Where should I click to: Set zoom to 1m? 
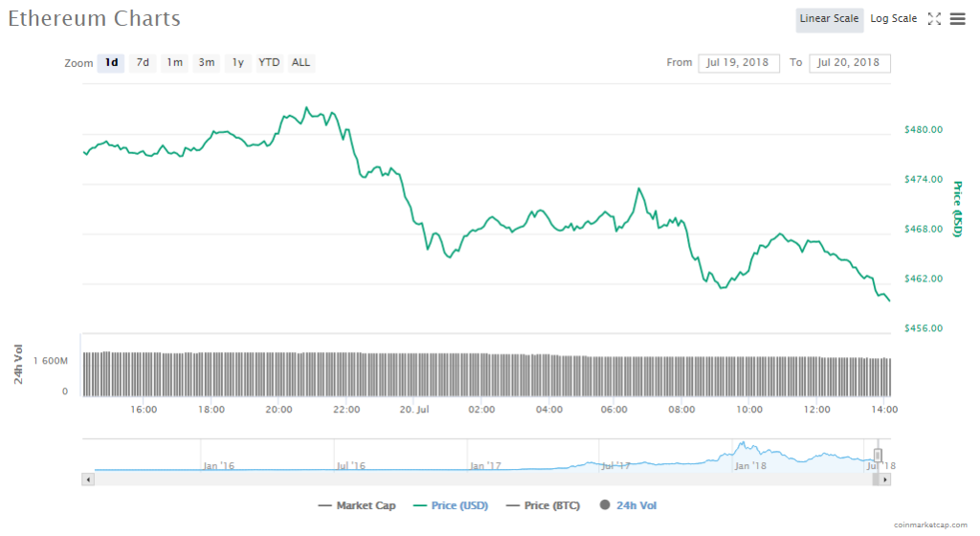(x=174, y=63)
